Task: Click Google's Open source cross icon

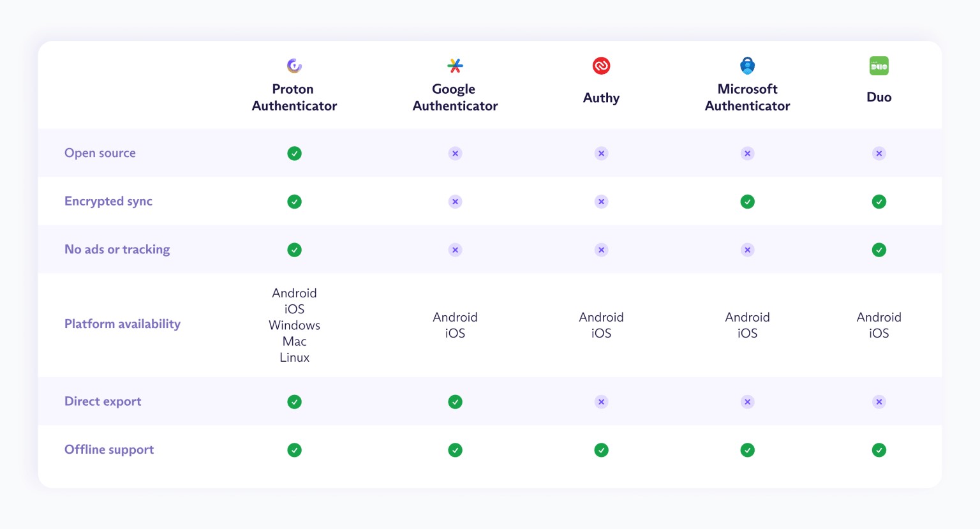Action: point(455,153)
